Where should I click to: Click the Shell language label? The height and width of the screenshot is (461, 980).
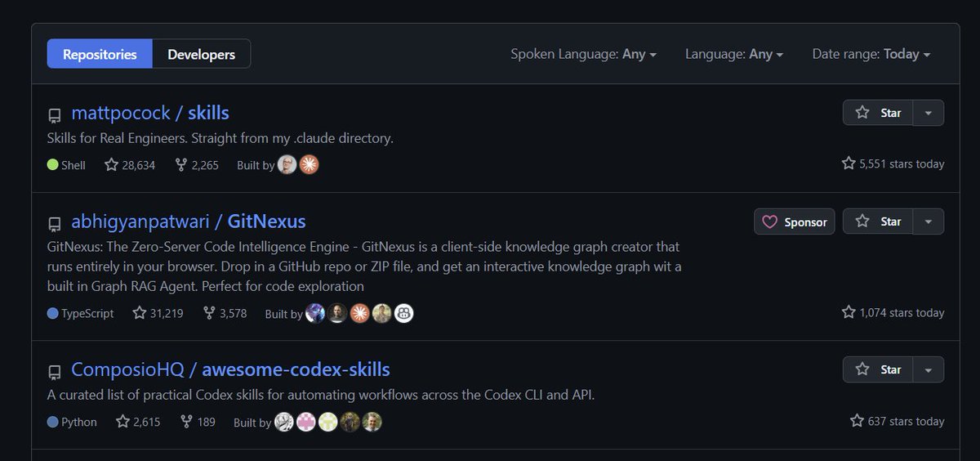click(66, 164)
